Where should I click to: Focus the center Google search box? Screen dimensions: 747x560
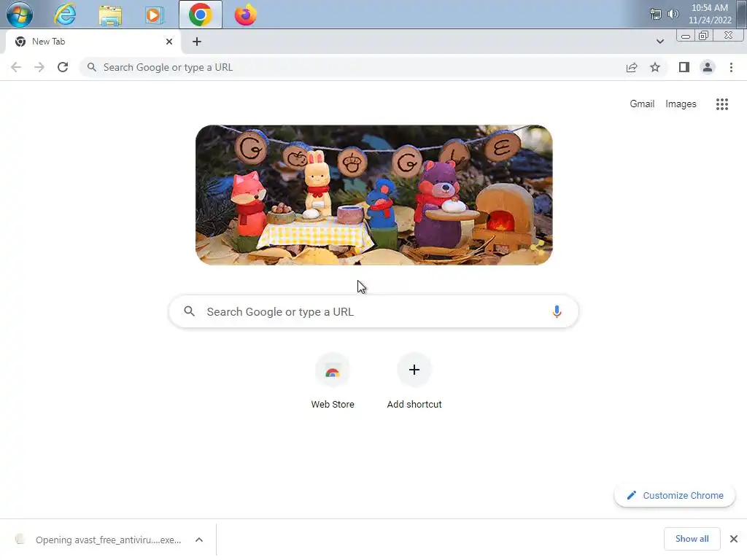coord(373,312)
